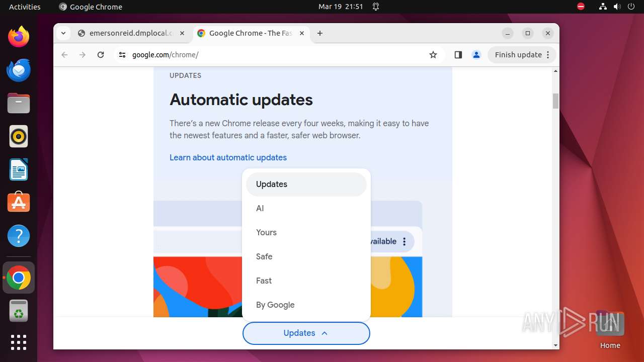Pick By Google from the section menu
Image resolution: width=644 pixels, height=362 pixels.
(x=306, y=305)
